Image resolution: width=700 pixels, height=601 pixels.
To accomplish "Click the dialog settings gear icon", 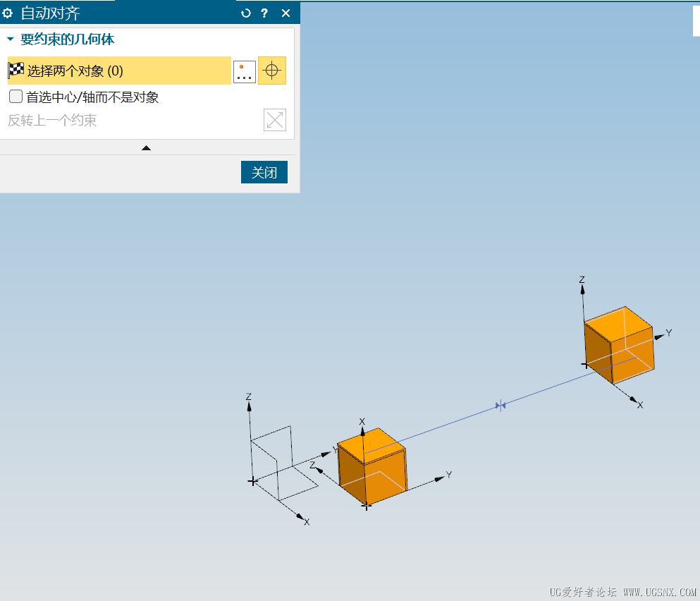I will 8,13.
